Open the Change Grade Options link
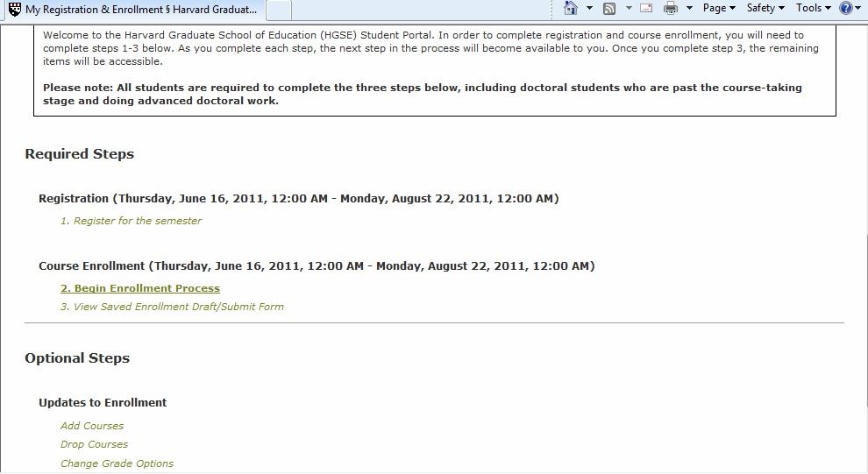 click(117, 463)
